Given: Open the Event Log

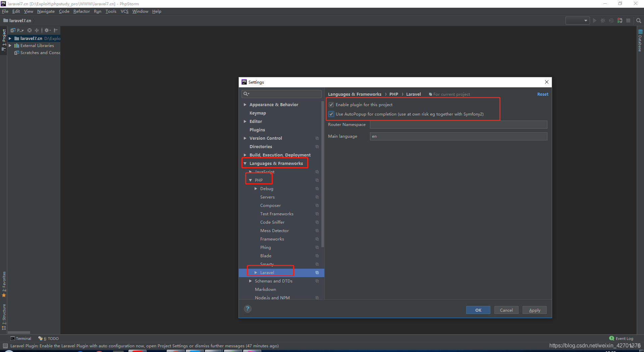Looking at the screenshot, I should coord(621,339).
